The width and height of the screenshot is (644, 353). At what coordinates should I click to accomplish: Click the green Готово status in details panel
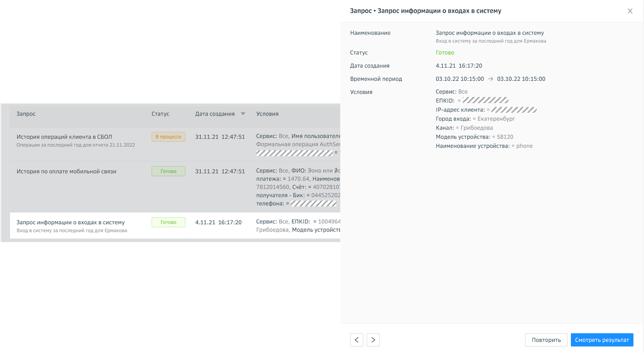445,53
